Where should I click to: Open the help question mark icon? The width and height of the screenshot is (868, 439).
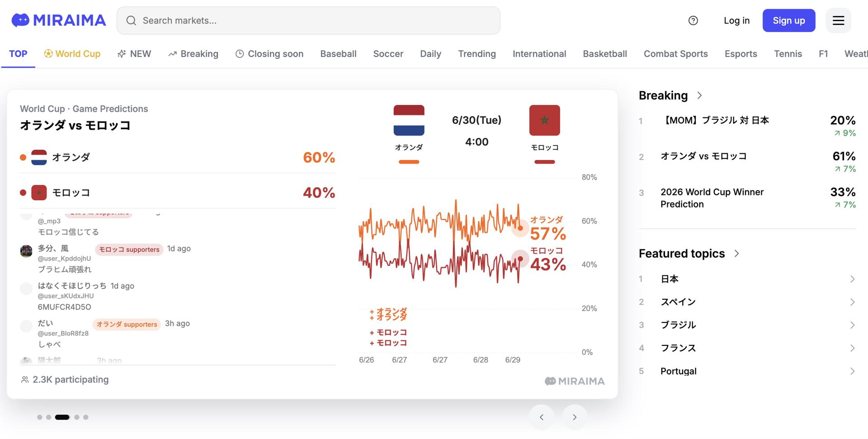pyautogui.click(x=693, y=20)
